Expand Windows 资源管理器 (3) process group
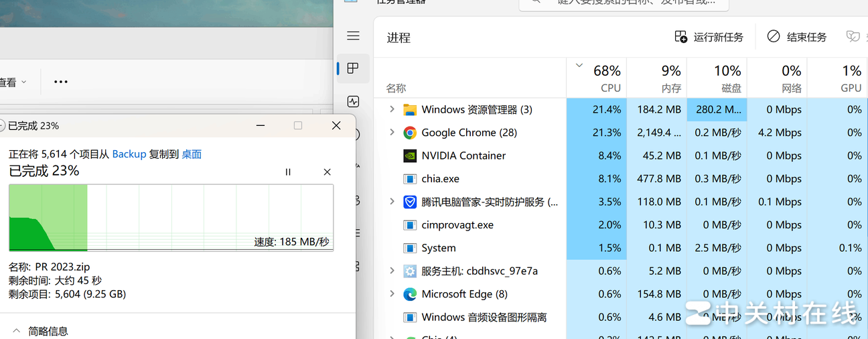This screenshot has height=339, width=868. (x=392, y=109)
